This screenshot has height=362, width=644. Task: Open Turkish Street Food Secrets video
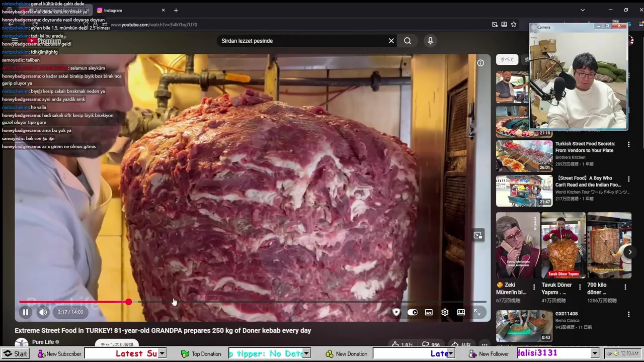(585, 147)
